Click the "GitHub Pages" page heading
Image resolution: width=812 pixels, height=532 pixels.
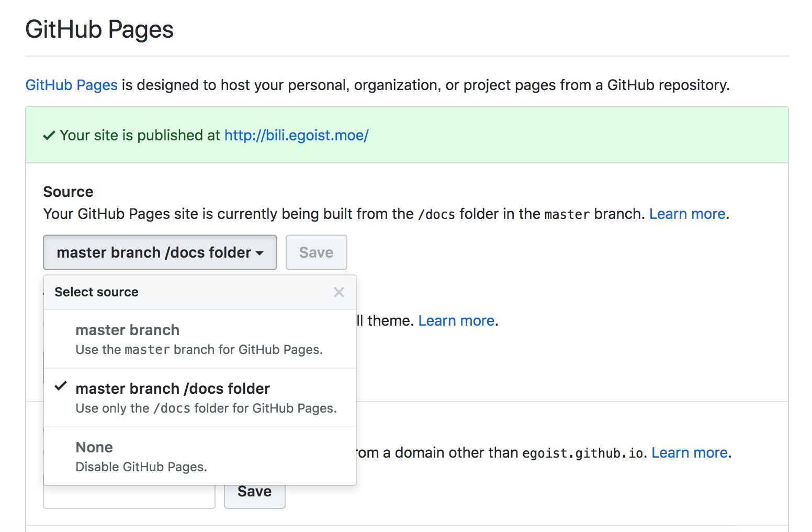click(99, 29)
